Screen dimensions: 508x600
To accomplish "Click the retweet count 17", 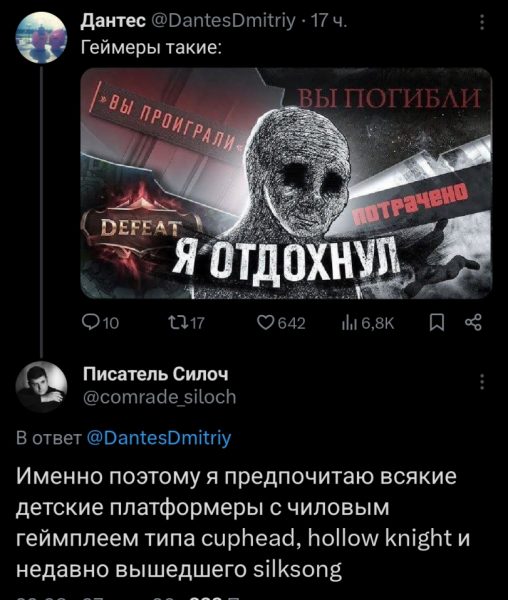I will [197, 324].
